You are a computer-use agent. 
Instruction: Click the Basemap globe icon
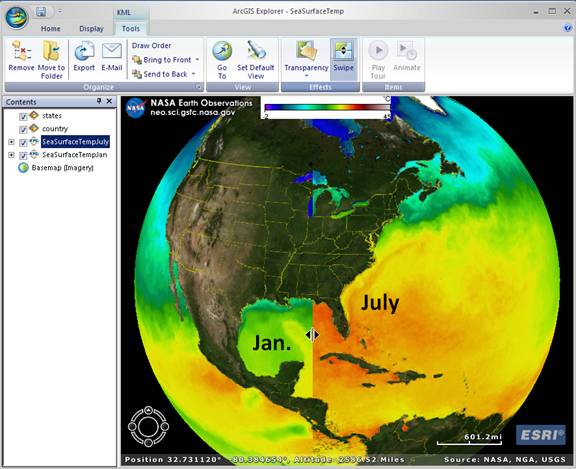[x=24, y=168]
